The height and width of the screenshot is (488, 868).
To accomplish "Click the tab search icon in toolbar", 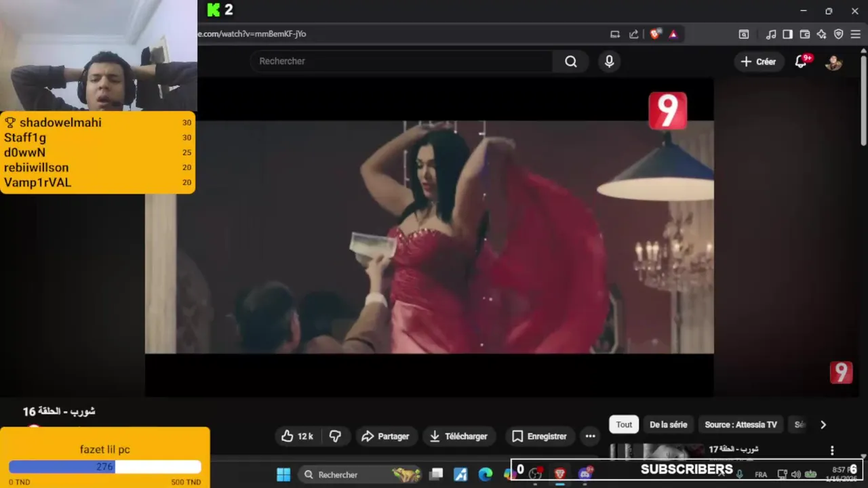I will (x=744, y=34).
